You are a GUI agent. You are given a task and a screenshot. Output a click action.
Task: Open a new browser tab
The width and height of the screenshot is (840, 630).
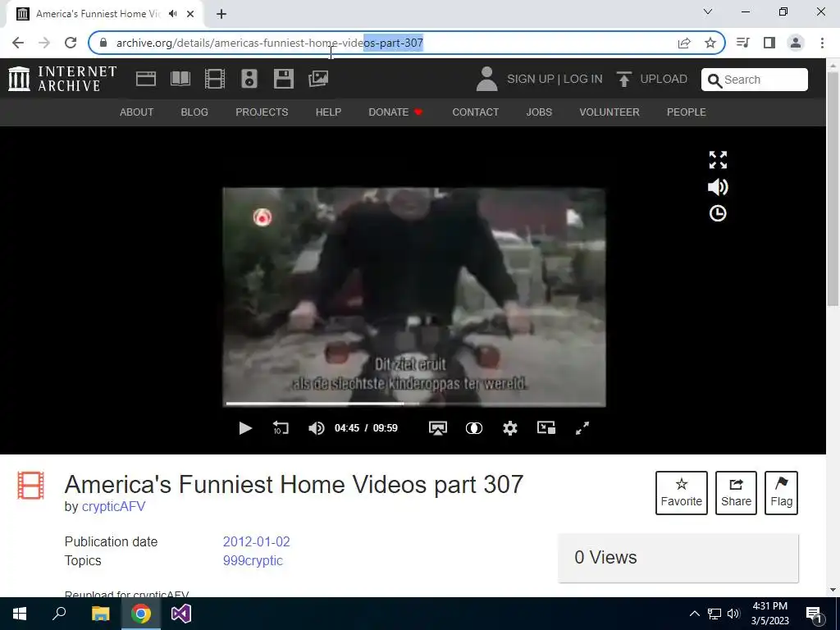pos(221,14)
